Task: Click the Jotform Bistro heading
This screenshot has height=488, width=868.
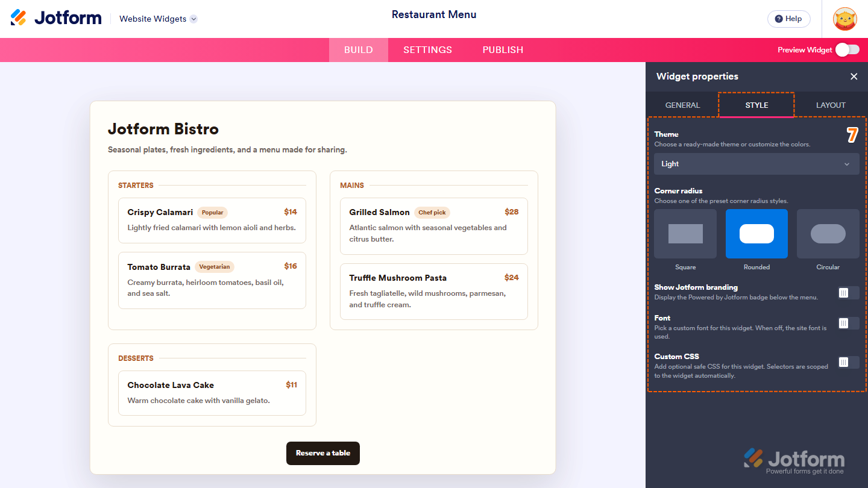Action: (x=163, y=129)
